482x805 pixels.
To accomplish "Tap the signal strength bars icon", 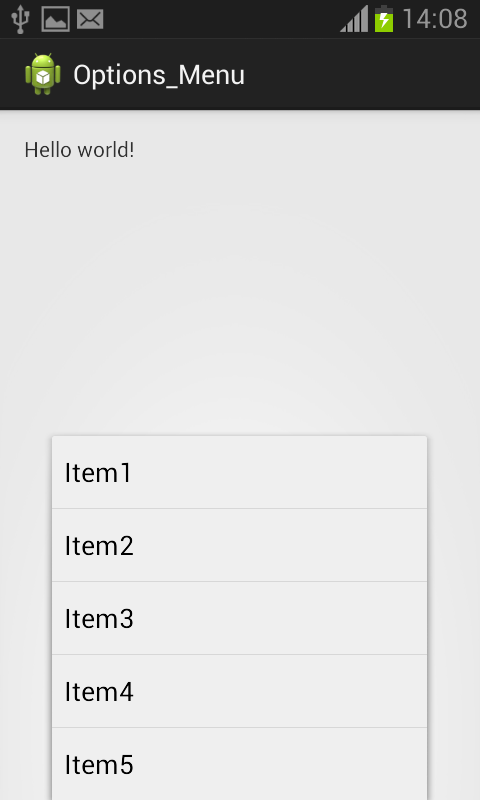I will tap(354, 20).
